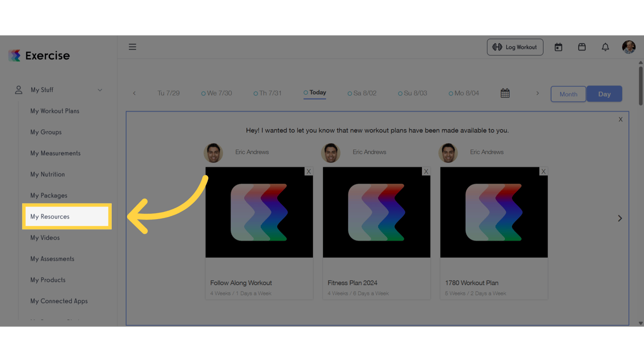Open the date picker calendar grid icon
The width and height of the screenshot is (644, 362).
point(505,93)
